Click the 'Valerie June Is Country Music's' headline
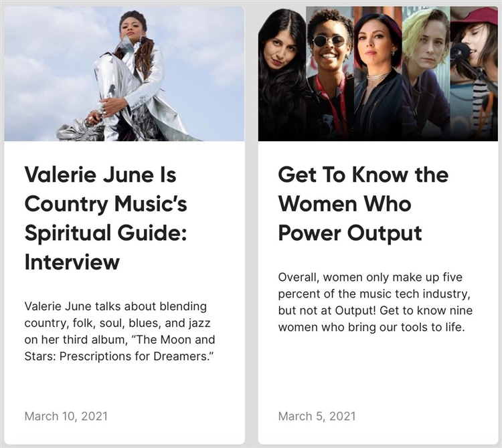This screenshot has width=502, height=448. pos(105,189)
